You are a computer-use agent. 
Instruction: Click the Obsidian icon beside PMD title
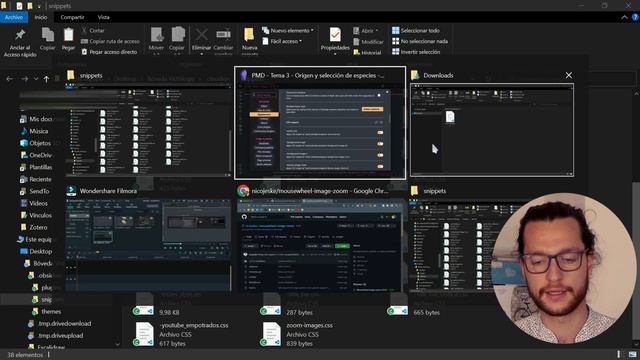pos(244,75)
